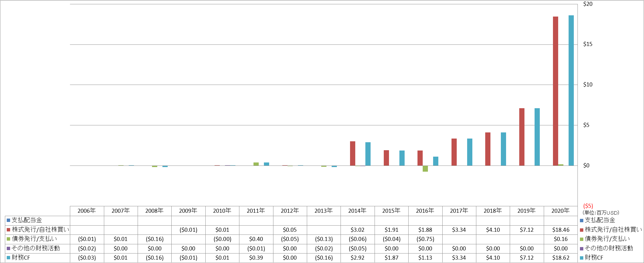Click the red 2014 stock issuance bar
The width and height of the screenshot is (644, 263).
pos(352,153)
